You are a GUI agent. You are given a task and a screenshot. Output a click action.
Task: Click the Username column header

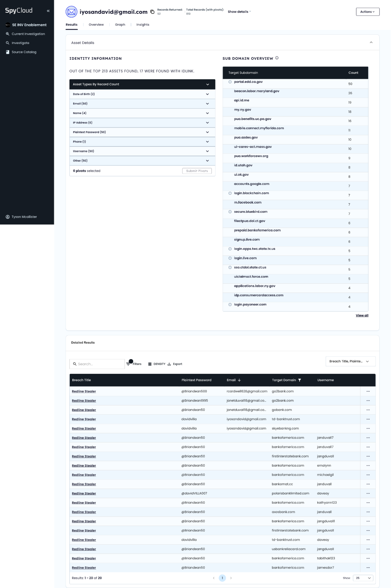pyautogui.click(x=325, y=380)
